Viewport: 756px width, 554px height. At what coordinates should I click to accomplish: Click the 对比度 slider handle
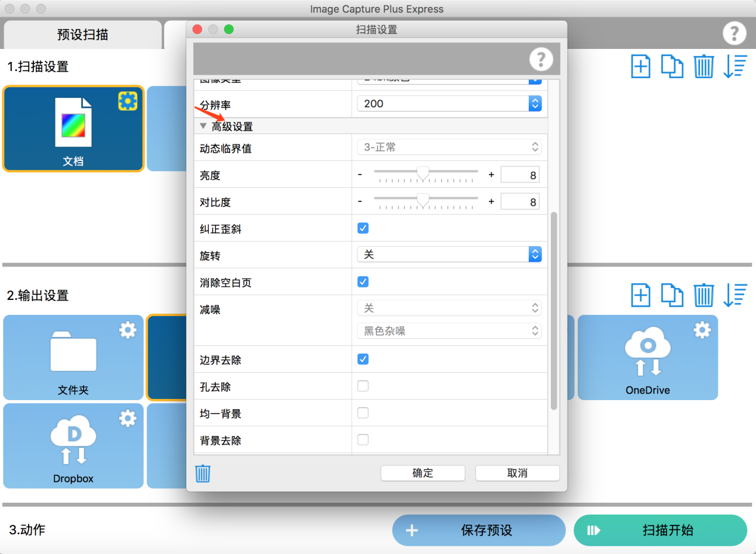(423, 200)
